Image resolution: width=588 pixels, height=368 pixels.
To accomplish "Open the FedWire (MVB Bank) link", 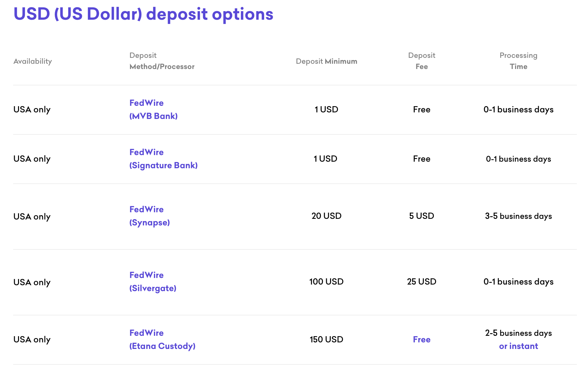I will point(154,109).
